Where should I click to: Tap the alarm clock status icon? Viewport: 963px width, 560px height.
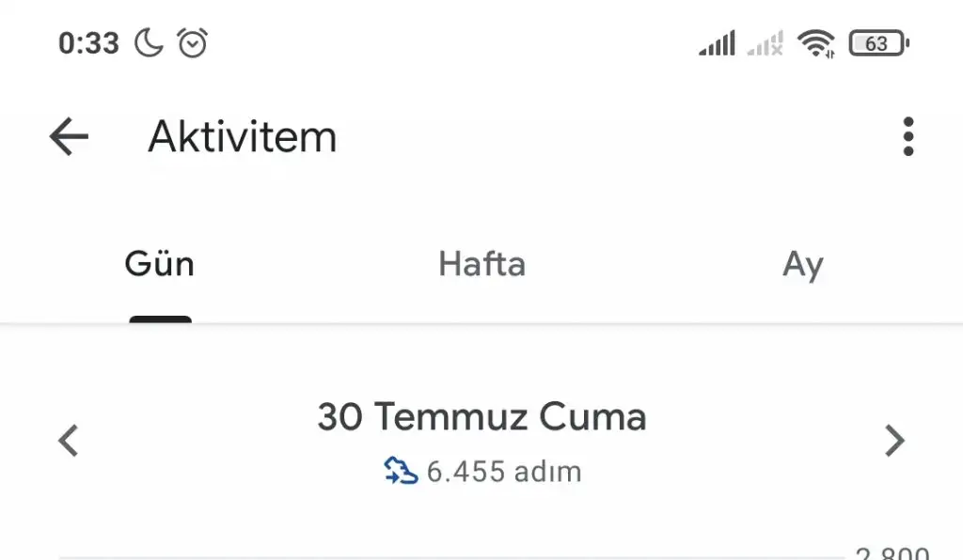(x=193, y=43)
